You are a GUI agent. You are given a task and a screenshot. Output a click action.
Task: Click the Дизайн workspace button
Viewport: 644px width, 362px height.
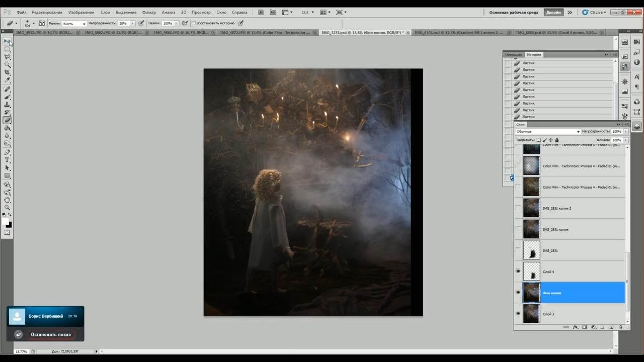[553, 12]
